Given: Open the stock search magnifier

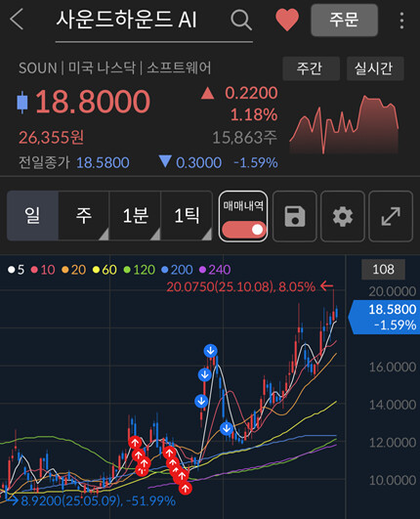Looking at the screenshot, I should coord(241,20).
